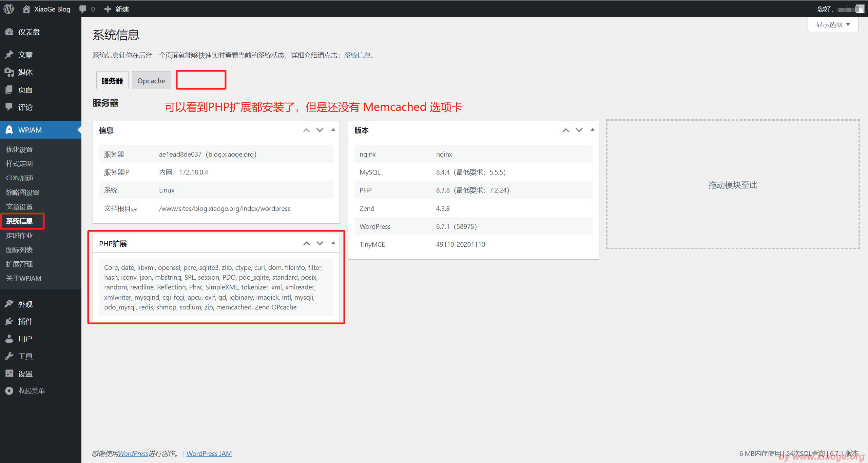The width and height of the screenshot is (868, 463).
Task: Click the plus icon for 新建
Action: [108, 9]
